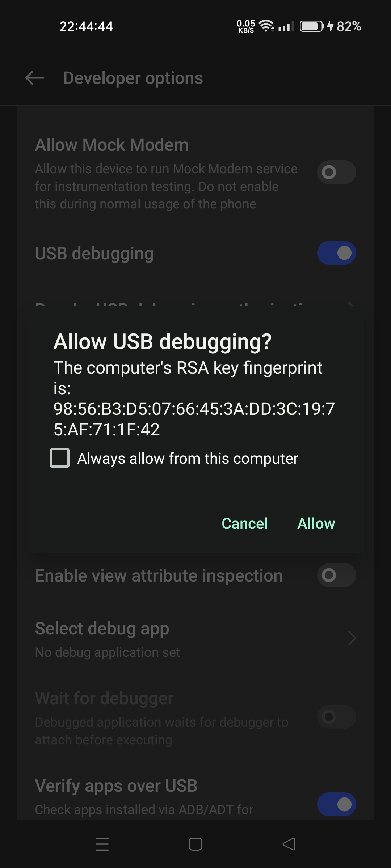
Task: Tap the cellular signal bars icon
Action: 286,26
